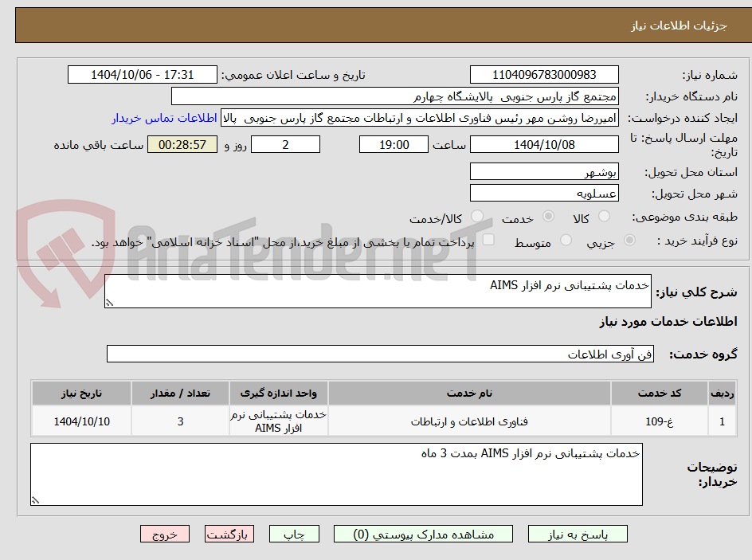Viewport: 752px width, 560px height.
Task: Click quantity cell showing 3
Action: (180, 421)
